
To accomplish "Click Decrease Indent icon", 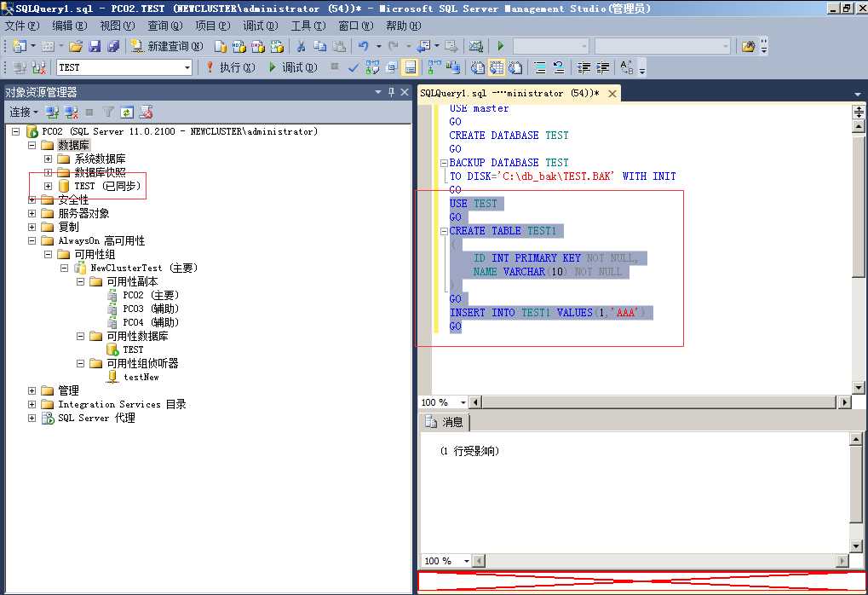I will tap(583, 67).
